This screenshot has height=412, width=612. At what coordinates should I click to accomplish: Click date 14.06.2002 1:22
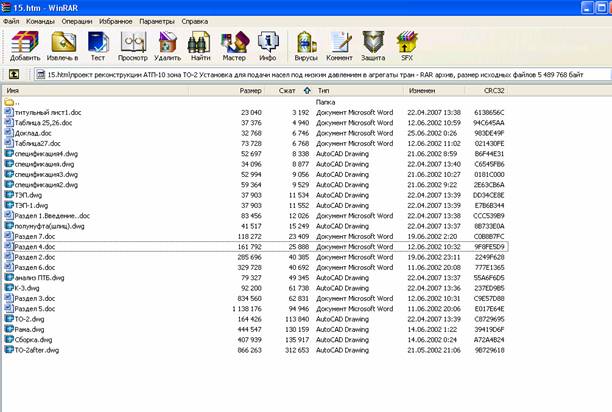click(x=432, y=330)
